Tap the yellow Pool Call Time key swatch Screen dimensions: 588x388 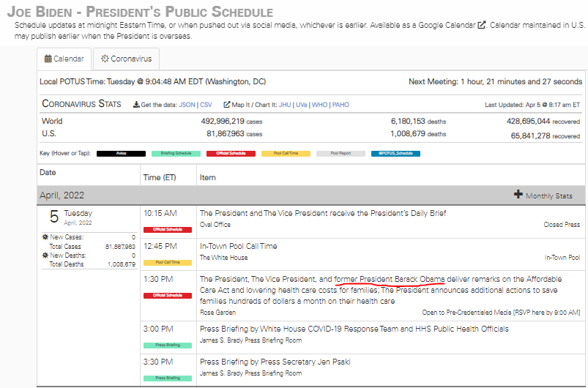(286, 153)
